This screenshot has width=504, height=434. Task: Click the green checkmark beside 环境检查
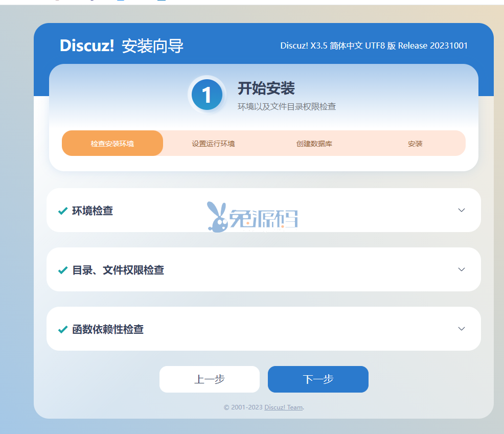tap(63, 211)
